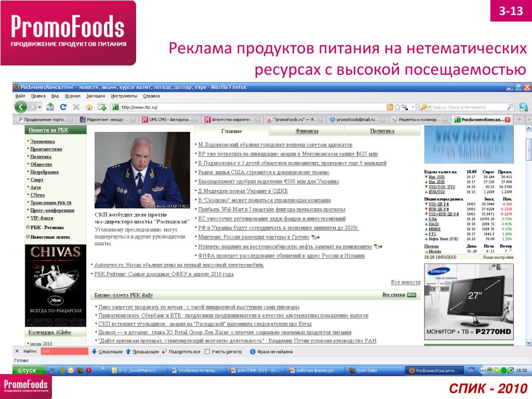Open a new tab with plus button
532x399 pixels.
point(519,119)
